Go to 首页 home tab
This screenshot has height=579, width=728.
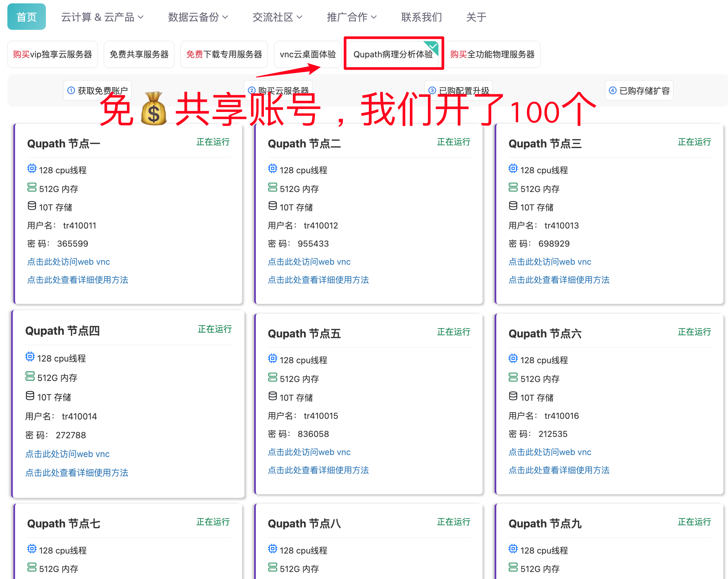point(26,17)
